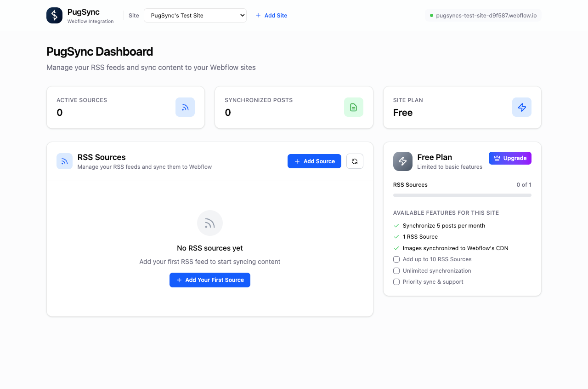Click the Add Your First Source button

click(x=209, y=280)
